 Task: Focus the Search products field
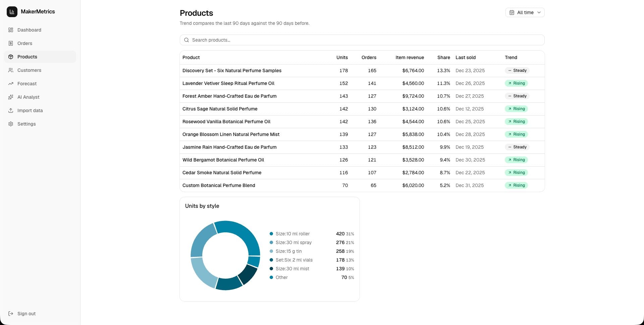(362, 40)
